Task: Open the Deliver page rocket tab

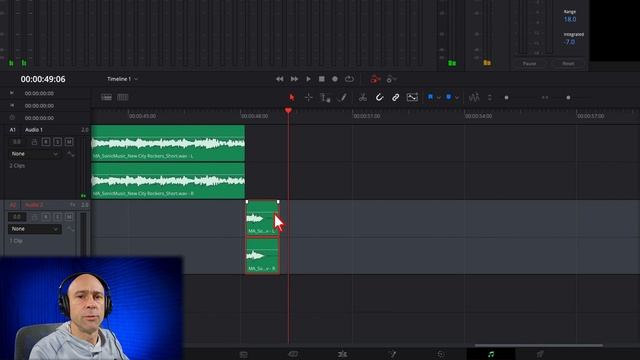Action: point(540,354)
